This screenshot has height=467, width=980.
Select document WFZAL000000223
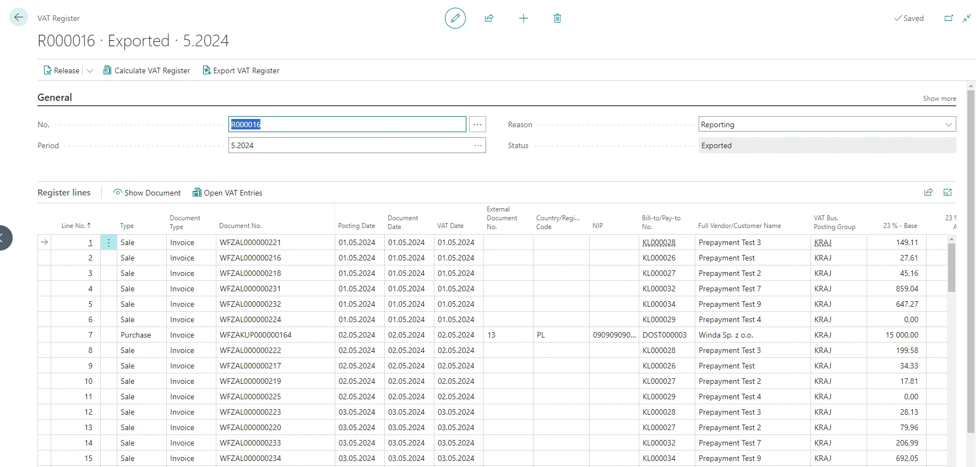tap(251, 412)
